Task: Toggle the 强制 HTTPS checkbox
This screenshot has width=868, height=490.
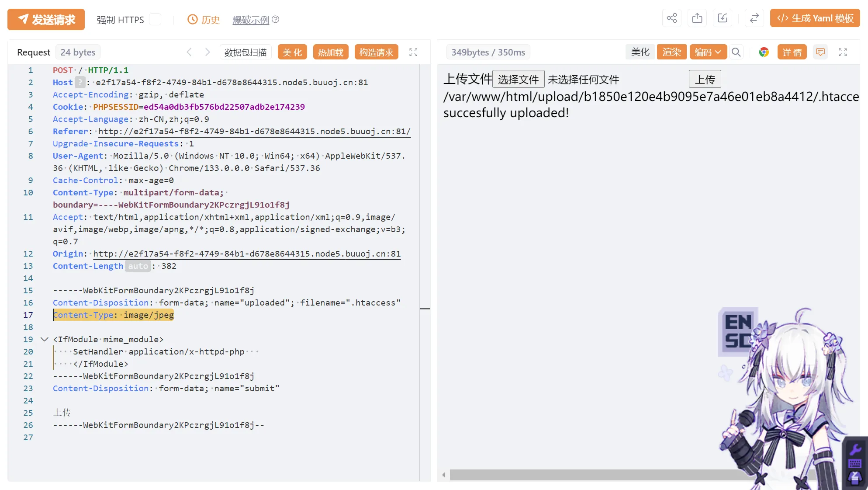Action: (x=155, y=20)
